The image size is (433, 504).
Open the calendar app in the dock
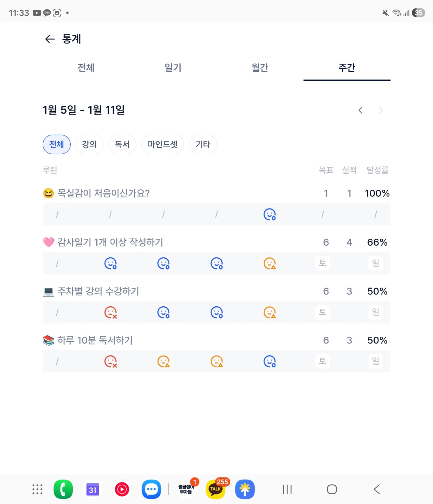point(92,489)
